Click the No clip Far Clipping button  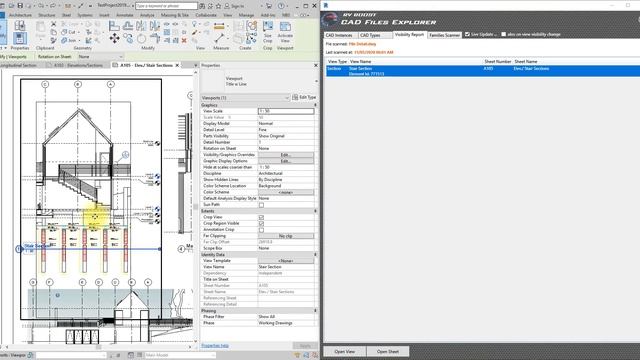tap(286, 236)
